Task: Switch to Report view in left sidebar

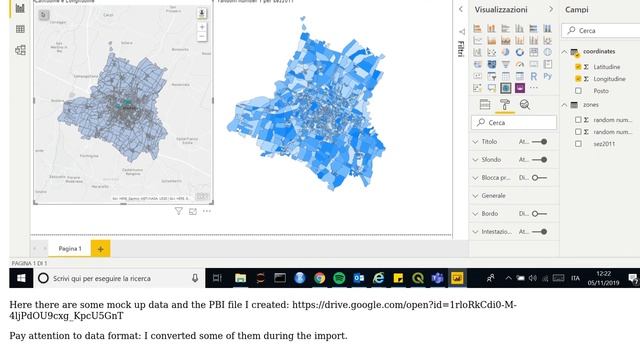Action: [x=20, y=8]
